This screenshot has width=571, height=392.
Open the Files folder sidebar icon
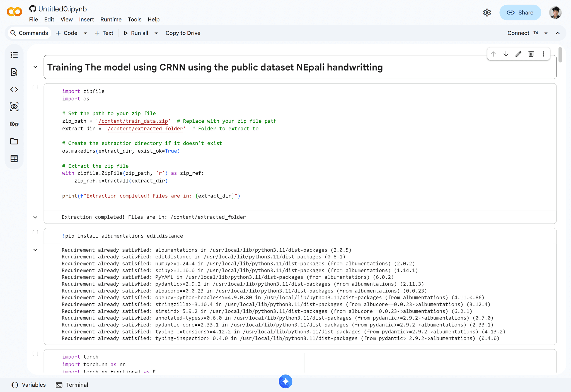[x=14, y=141]
